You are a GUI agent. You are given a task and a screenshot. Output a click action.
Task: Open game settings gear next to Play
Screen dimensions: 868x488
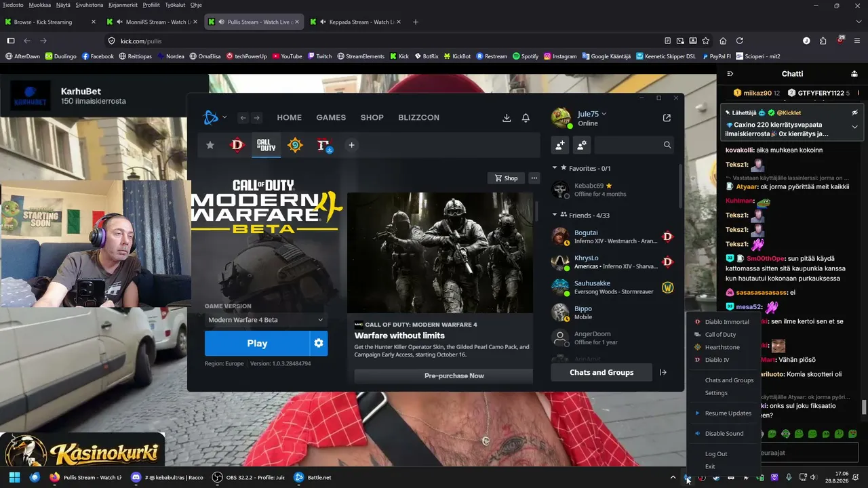click(319, 344)
